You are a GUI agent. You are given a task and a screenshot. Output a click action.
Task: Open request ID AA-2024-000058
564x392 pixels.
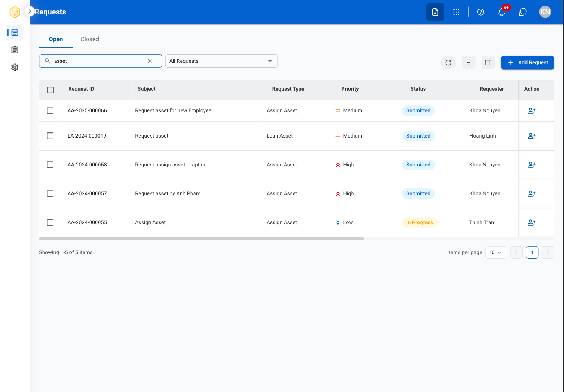(x=87, y=165)
